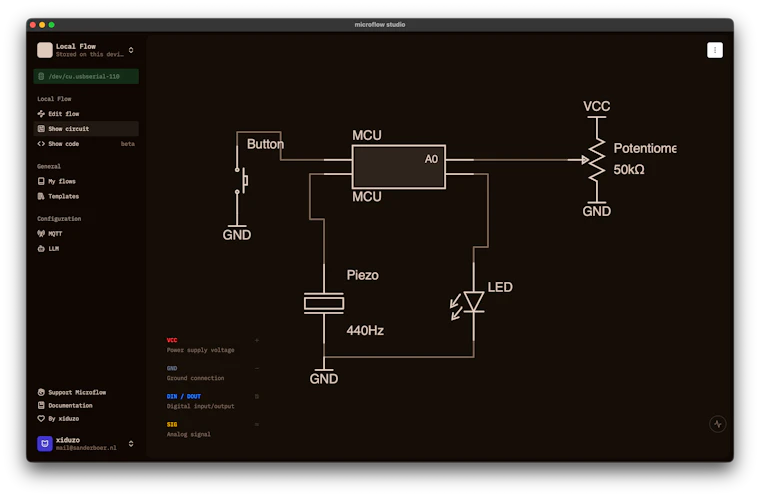Open the Edit flow menu item
760x497 pixels.
point(86,113)
